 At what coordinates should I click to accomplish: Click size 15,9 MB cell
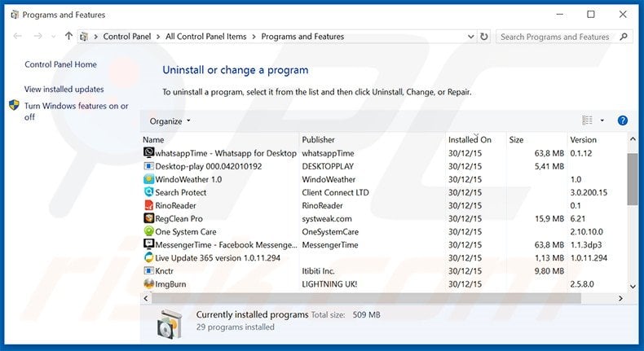[x=549, y=218]
